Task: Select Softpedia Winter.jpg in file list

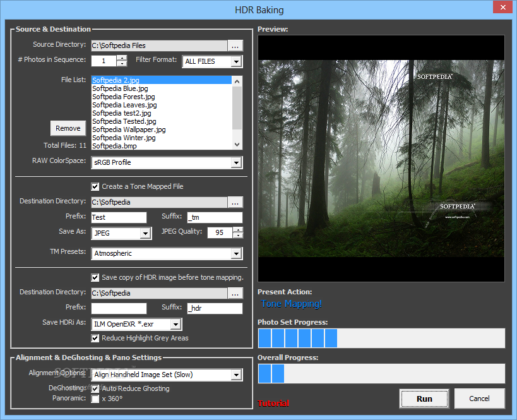Action: (x=162, y=138)
